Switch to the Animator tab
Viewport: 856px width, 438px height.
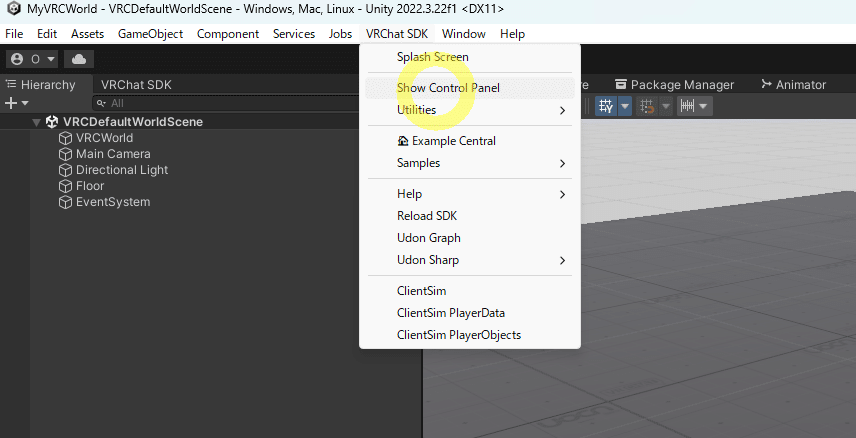click(x=793, y=85)
